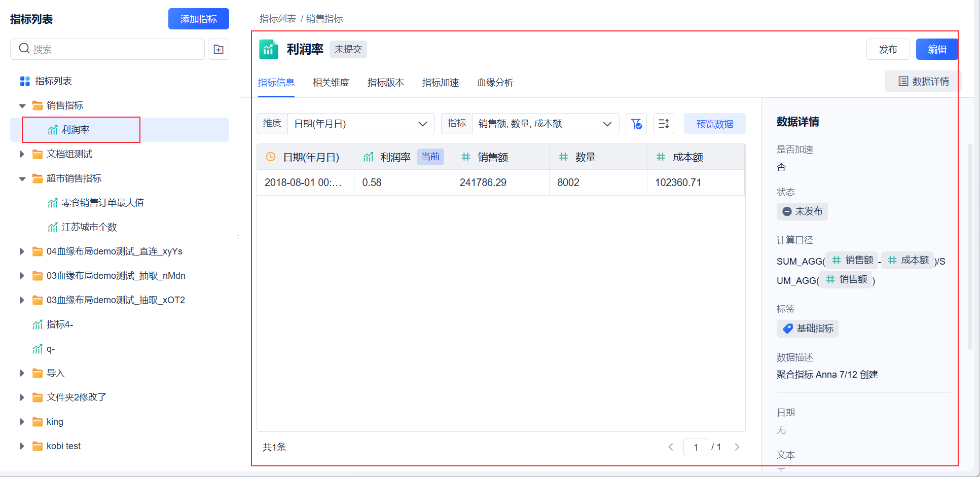
Task: Click the hash icon in 数量 column header
Action: coord(563,157)
